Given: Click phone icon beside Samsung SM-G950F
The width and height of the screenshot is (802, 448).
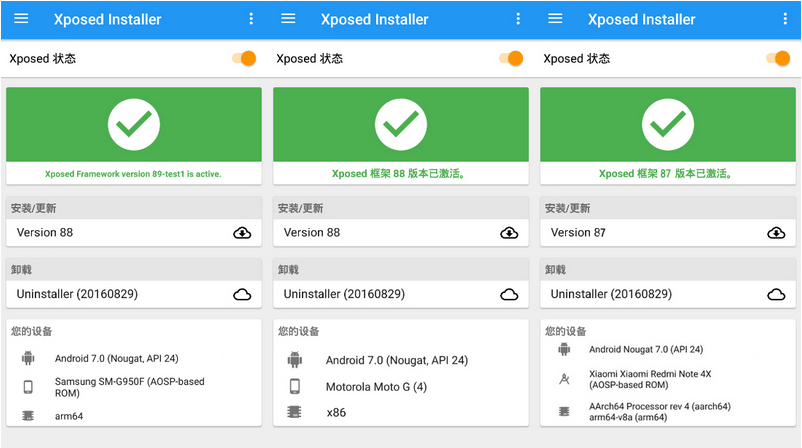Looking at the screenshot, I should pyautogui.click(x=28, y=387).
